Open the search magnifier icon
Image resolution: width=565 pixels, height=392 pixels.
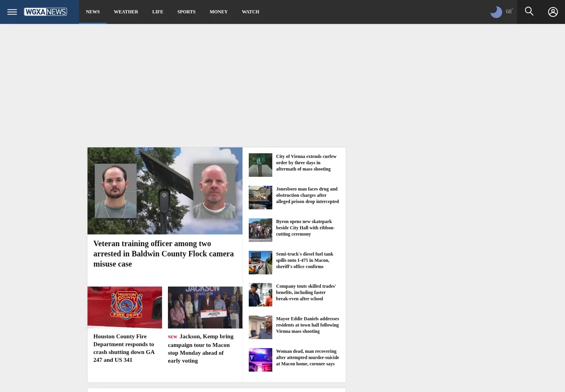[529, 11]
